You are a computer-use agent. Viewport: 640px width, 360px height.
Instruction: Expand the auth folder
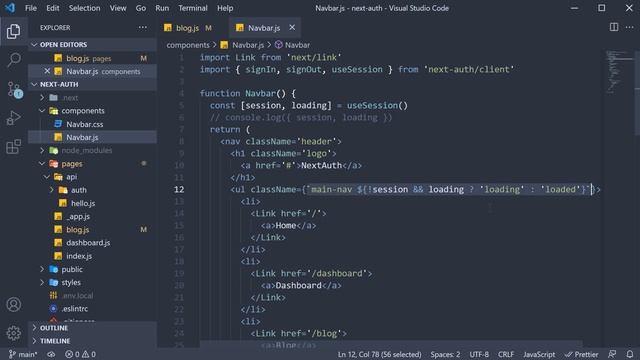pyautogui.click(x=92, y=190)
